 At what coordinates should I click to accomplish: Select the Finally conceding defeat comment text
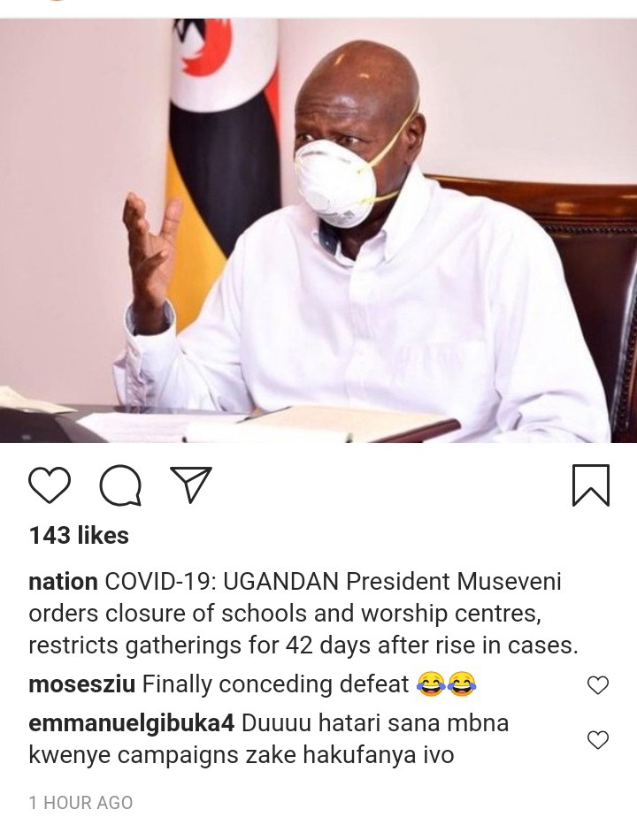tap(276, 684)
